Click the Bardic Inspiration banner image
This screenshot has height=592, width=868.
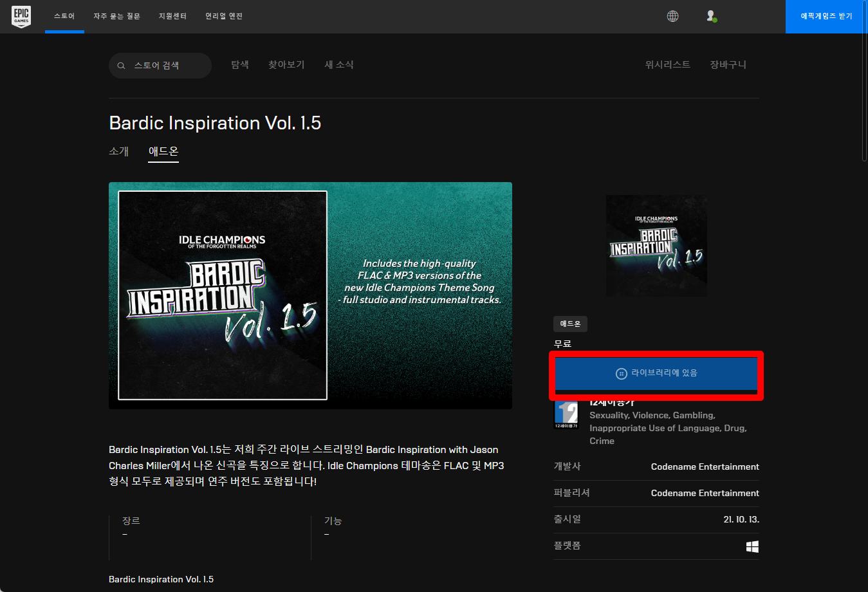click(x=310, y=295)
